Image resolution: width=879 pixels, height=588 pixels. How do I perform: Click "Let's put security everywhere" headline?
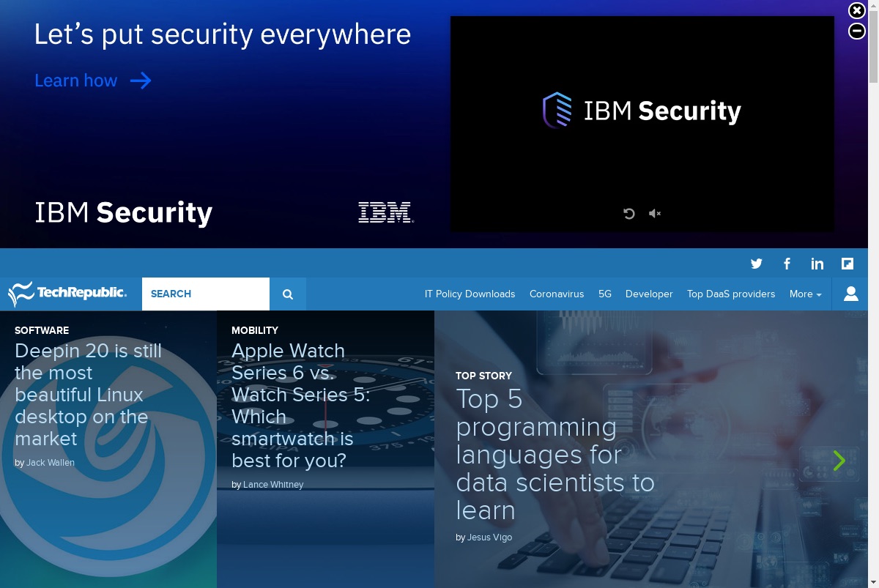[x=223, y=34]
